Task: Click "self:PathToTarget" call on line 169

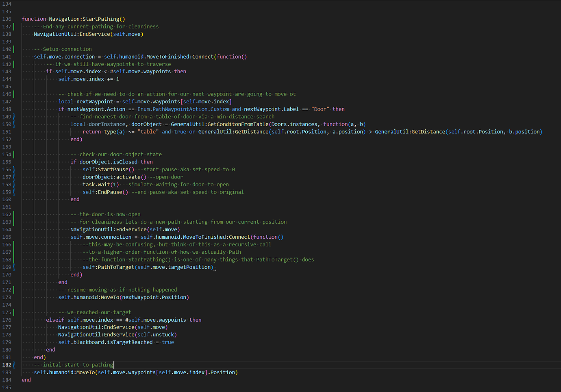Action: (109, 267)
